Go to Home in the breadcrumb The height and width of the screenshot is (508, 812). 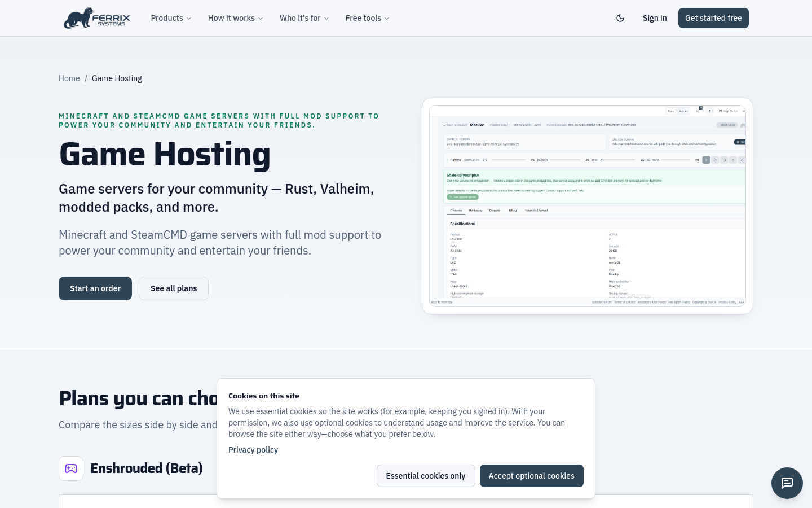(x=69, y=78)
